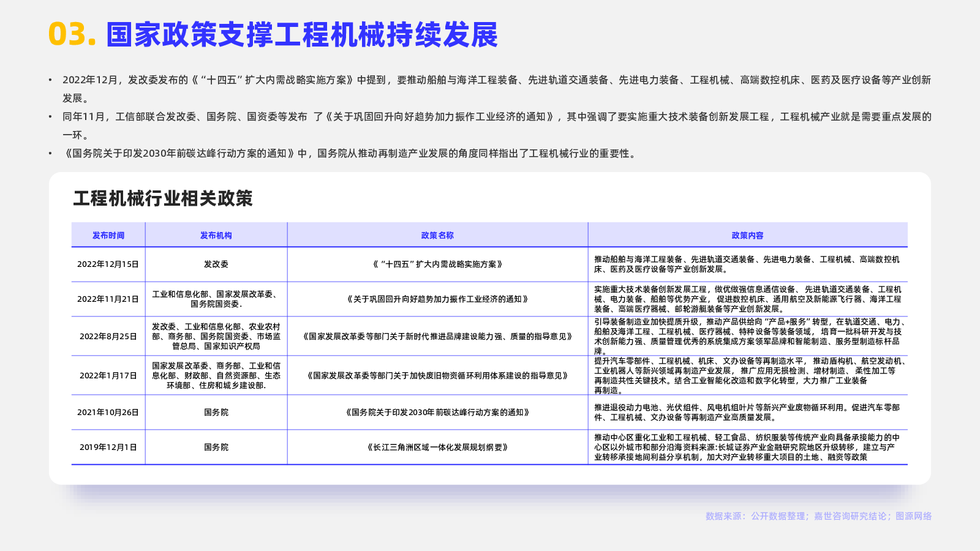Select the 政策名称 column header
The height and width of the screenshot is (551, 980).
(x=437, y=235)
